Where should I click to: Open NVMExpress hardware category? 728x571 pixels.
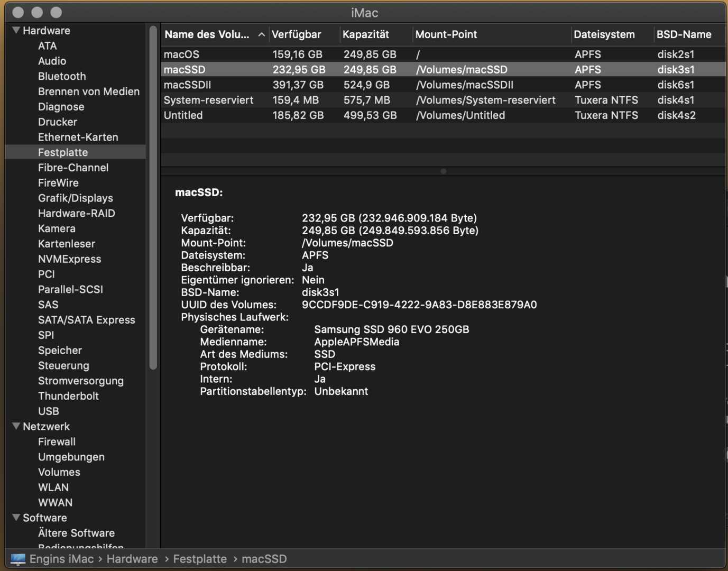coord(69,259)
